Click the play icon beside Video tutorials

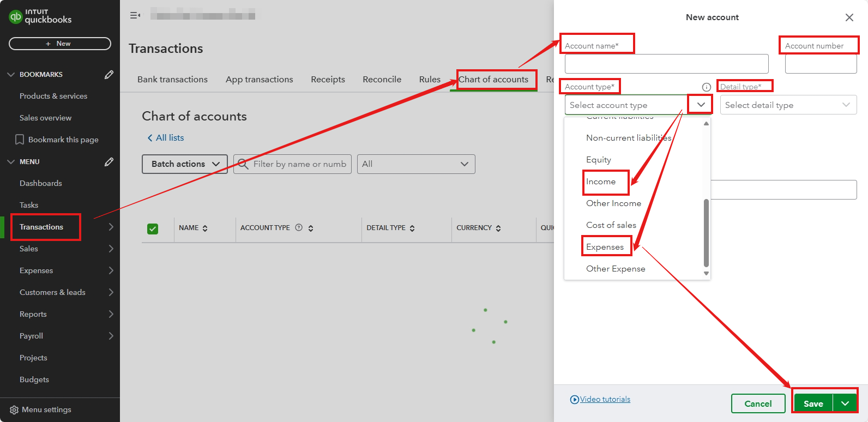[x=574, y=400]
